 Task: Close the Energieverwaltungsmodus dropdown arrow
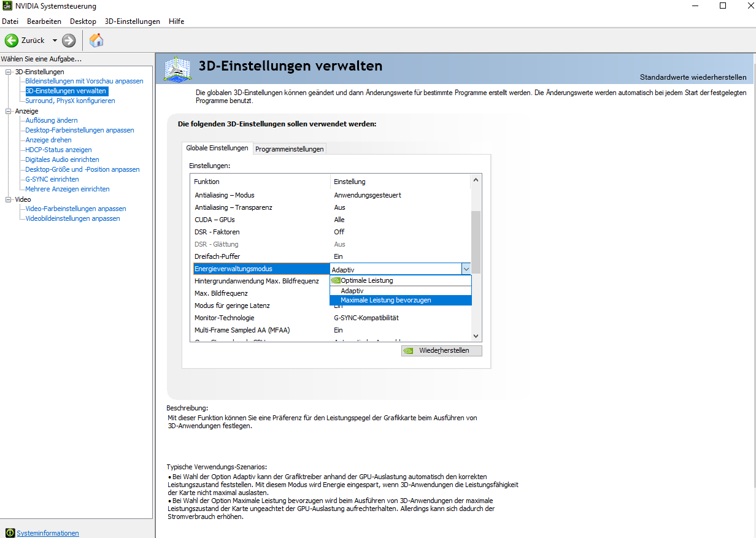point(466,269)
